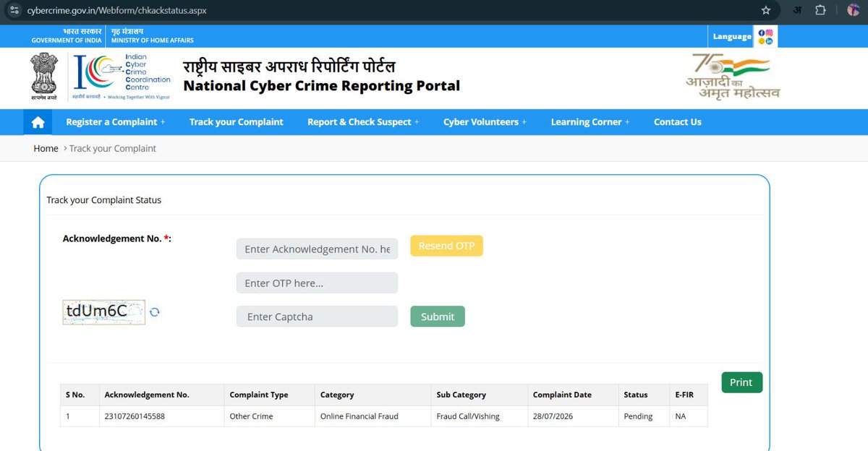This screenshot has height=451, width=868.
Task: Click the Resend OTP button
Action: tap(446, 246)
